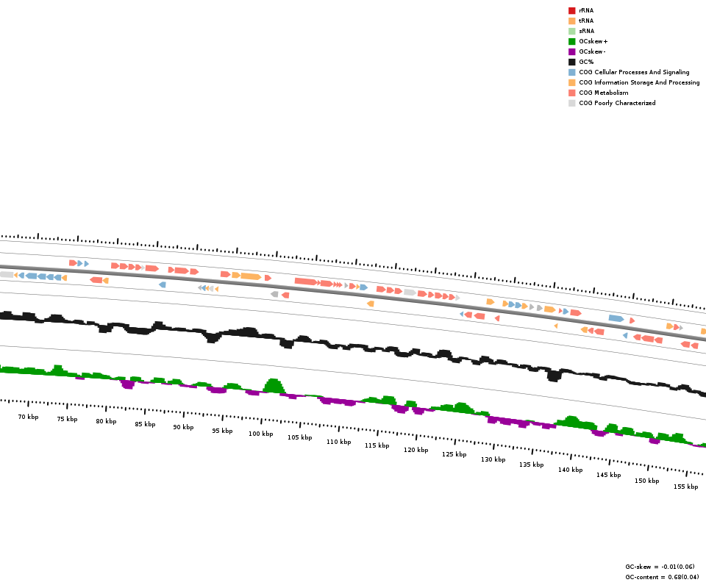
Task: Click the 155 kbp scale label
Action: [685, 487]
